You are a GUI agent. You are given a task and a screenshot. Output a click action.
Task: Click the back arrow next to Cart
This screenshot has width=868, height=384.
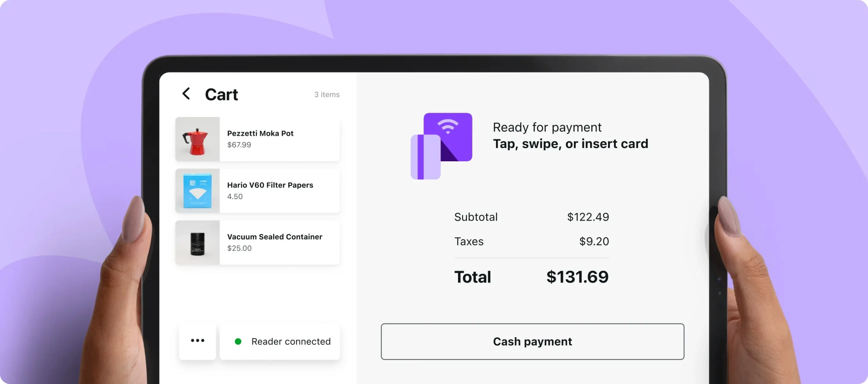point(186,94)
